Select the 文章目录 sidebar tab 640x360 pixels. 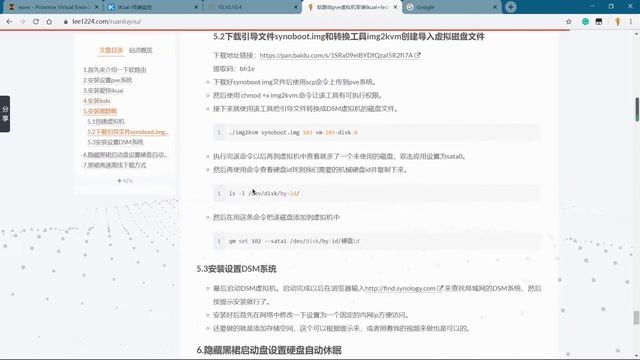tap(111, 50)
